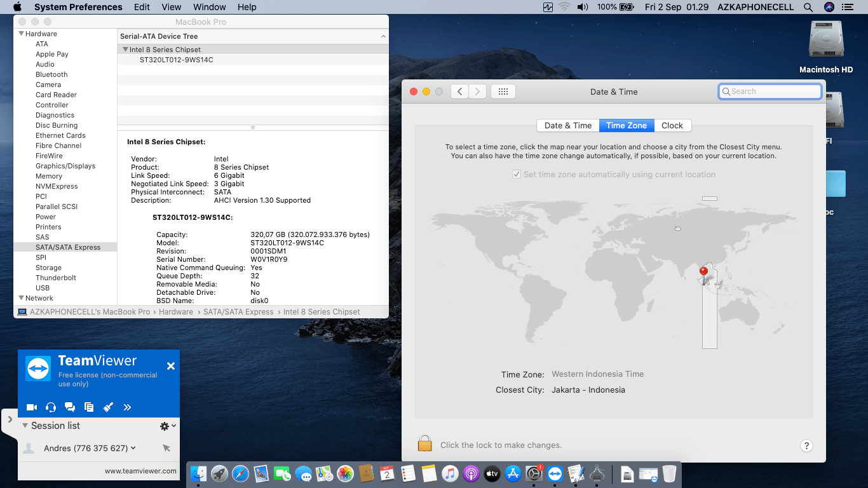Open TeamViewer file transfer box icon

pyautogui.click(x=89, y=407)
